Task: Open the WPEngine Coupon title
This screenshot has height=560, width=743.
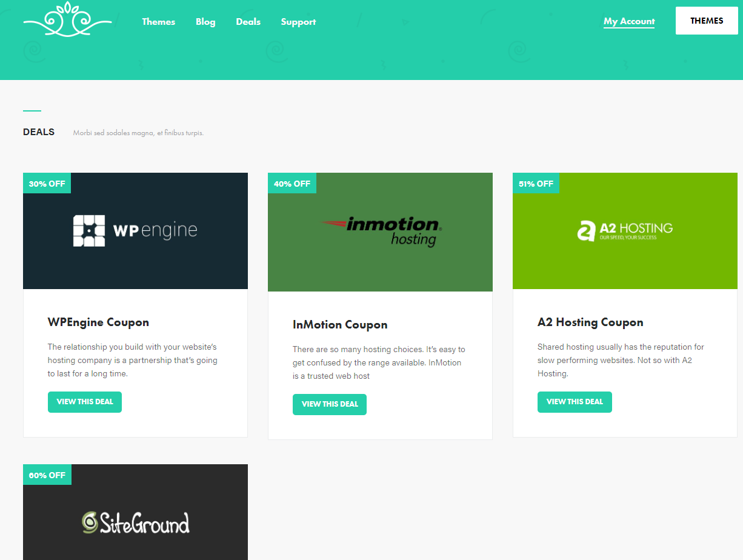Action: tap(98, 322)
